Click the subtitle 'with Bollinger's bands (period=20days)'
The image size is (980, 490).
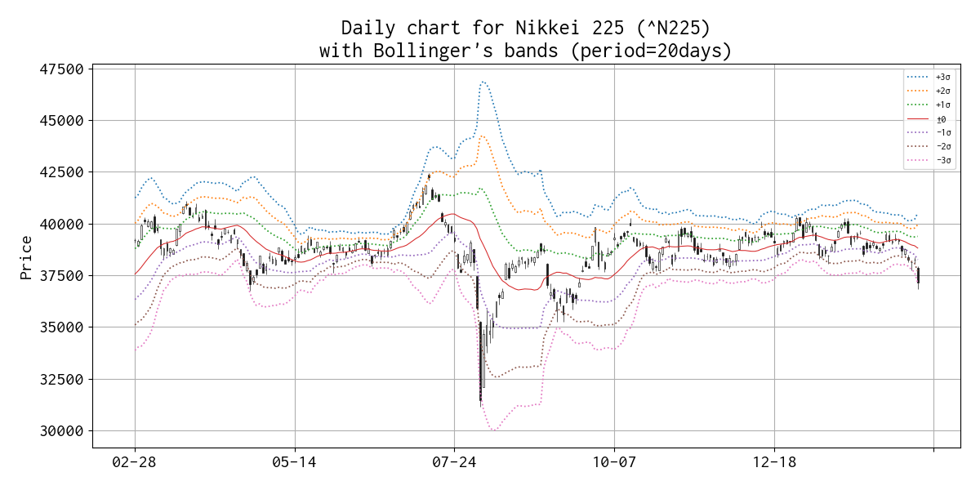pyautogui.click(x=525, y=51)
